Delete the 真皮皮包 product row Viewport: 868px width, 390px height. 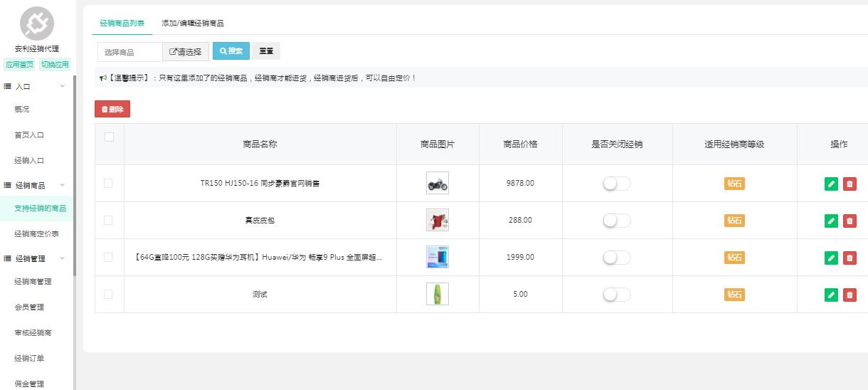(x=850, y=221)
